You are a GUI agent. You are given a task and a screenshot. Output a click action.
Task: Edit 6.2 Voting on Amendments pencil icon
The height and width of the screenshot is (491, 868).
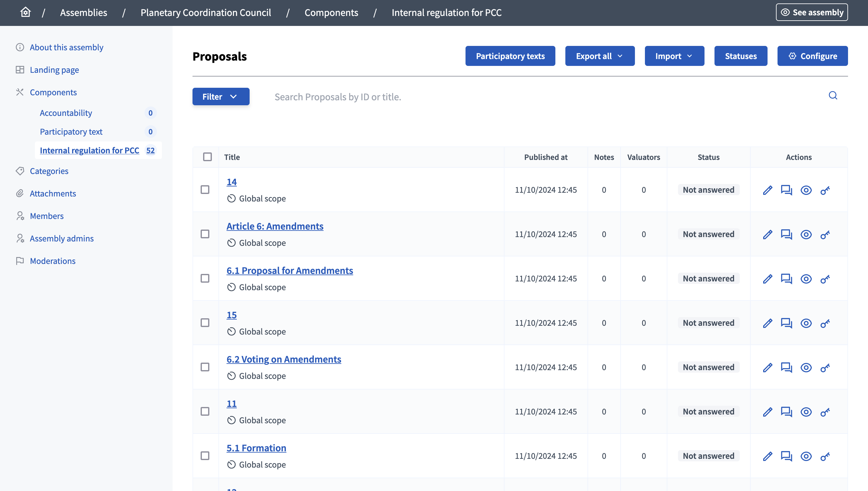click(x=767, y=368)
